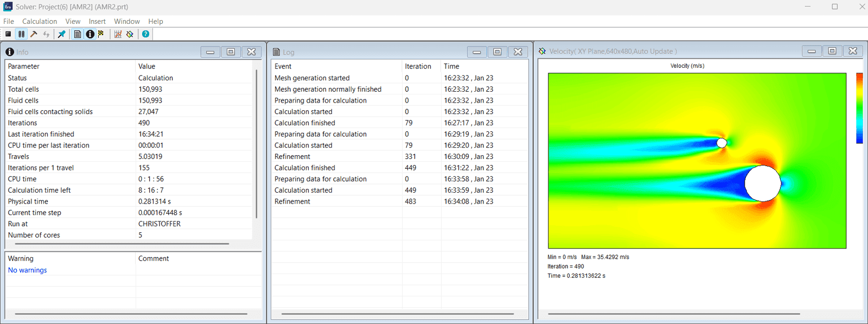This screenshot has height=324, width=868.
Task: Click the 'Travels' parameter row
Action: [x=129, y=156]
